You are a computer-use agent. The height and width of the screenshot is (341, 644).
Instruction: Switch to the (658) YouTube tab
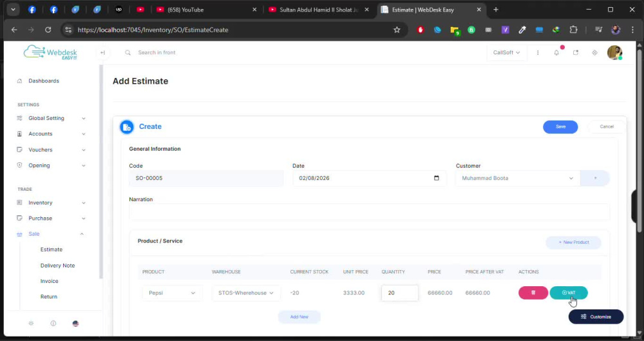point(207,10)
